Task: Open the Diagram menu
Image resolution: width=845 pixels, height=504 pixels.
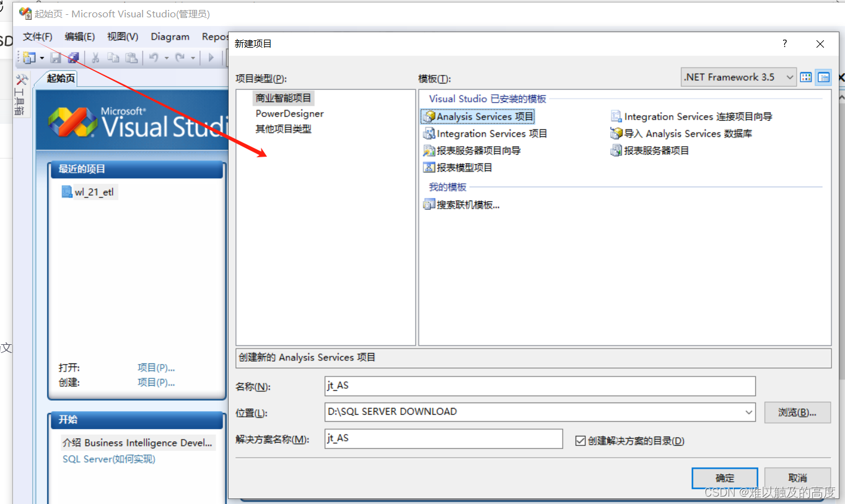Action: coord(170,37)
